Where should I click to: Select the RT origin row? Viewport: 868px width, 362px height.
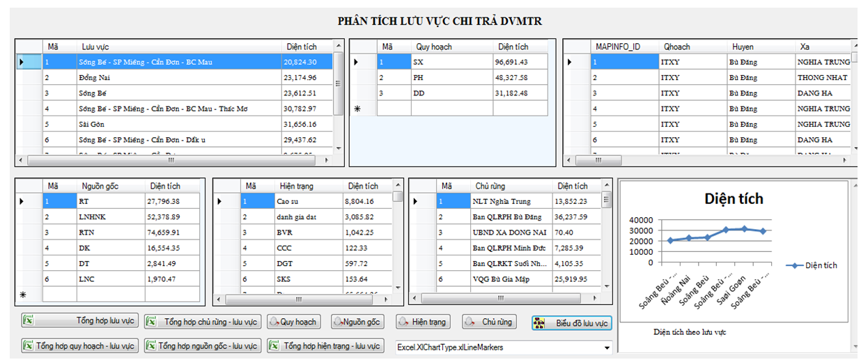point(109,201)
